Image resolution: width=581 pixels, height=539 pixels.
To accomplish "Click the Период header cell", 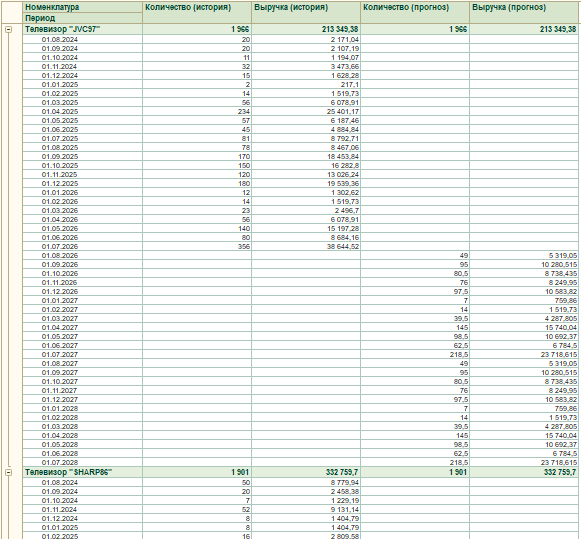I will click(82, 18).
